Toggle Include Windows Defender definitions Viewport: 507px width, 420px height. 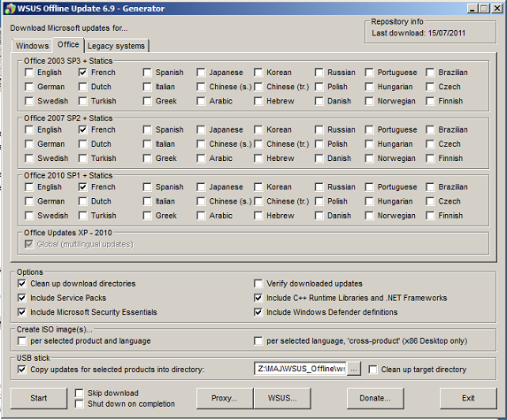coord(258,312)
